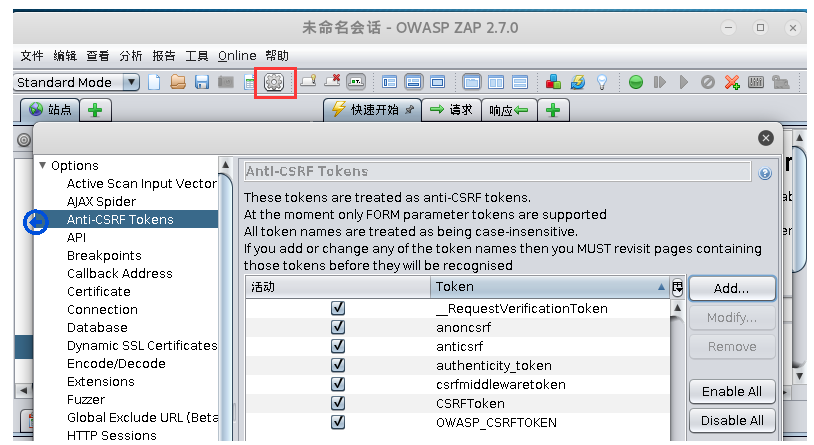Open the 查看 menu

pyautogui.click(x=98, y=56)
